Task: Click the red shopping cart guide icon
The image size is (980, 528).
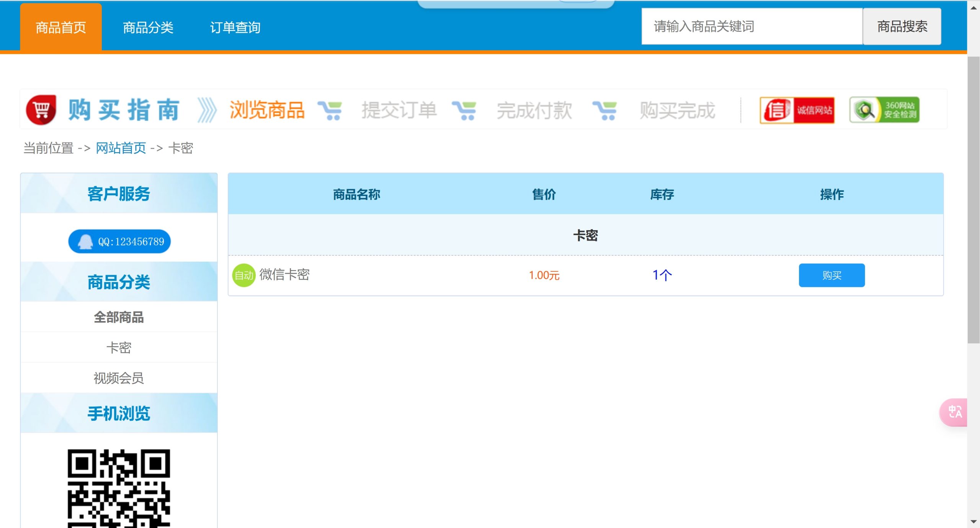Action: coord(41,110)
